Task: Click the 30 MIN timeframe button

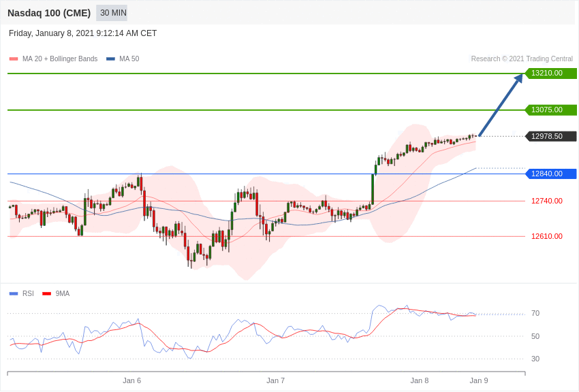Action: (112, 13)
